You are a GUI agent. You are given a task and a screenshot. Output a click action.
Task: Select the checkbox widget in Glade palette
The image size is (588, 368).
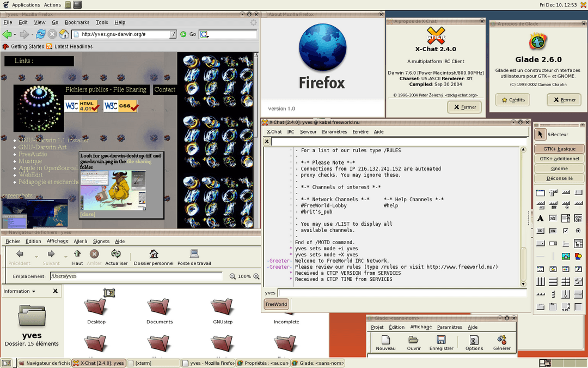(x=566, y=230)
